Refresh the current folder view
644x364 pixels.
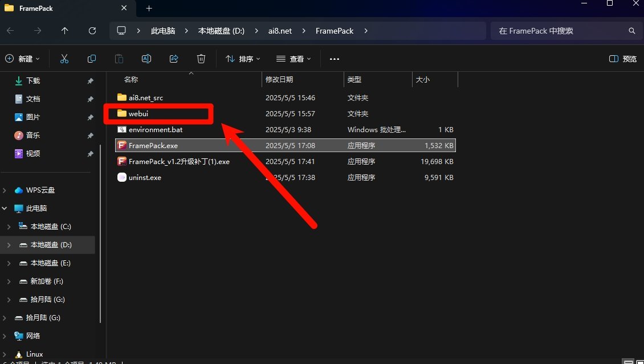(x=92, y=31)
